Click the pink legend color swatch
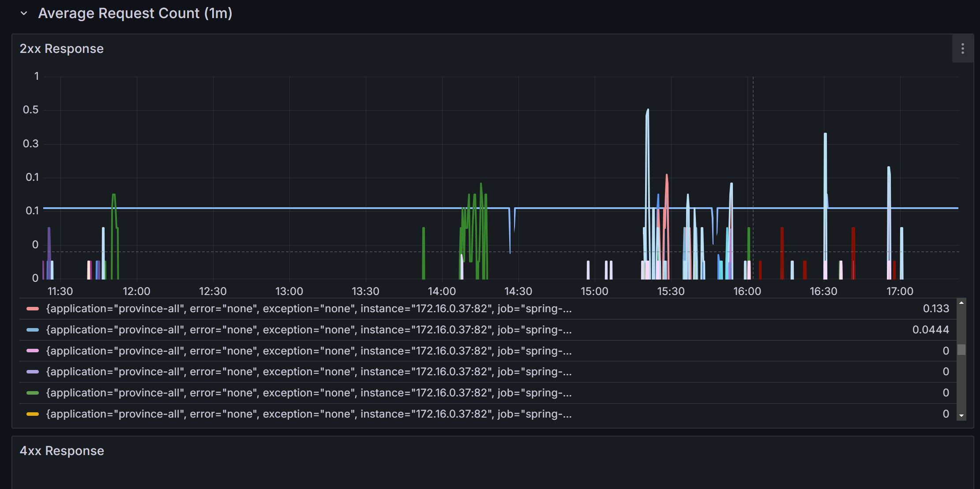 pyautogui.click(x=33, y=351)
